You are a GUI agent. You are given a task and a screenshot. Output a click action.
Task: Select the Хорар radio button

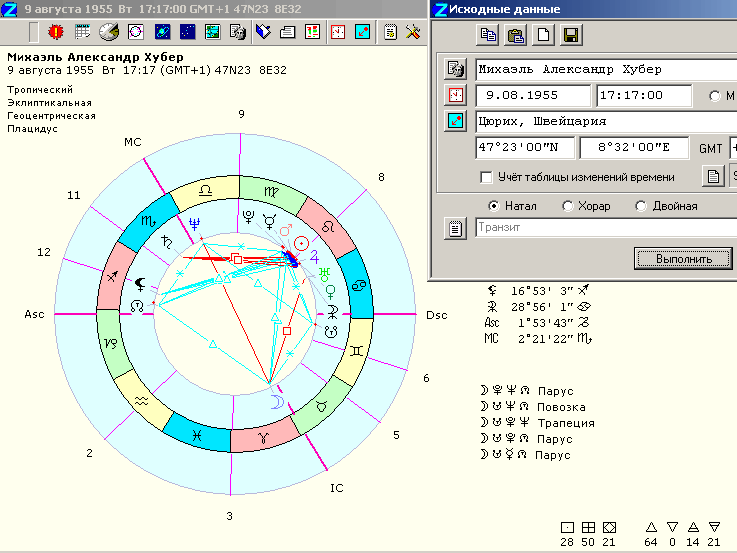coord(568,206)
